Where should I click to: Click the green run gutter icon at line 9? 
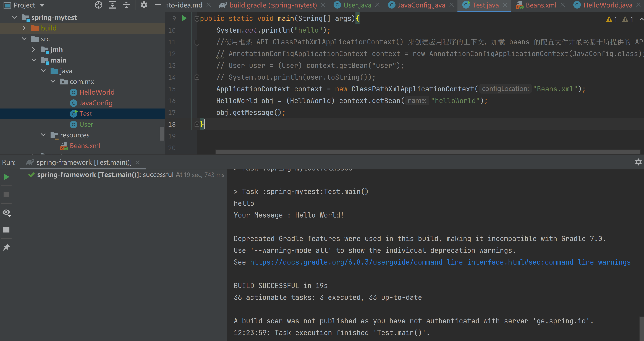pos(184,18)
